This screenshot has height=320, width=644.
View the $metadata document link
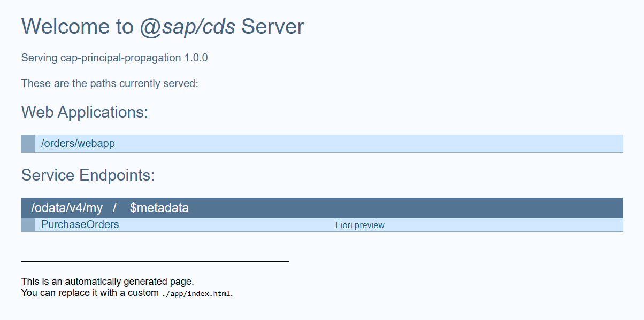159,208
